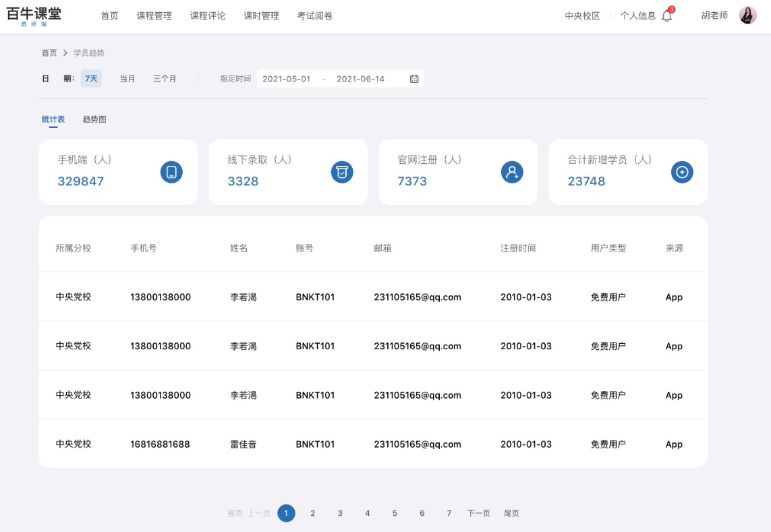Switch to 统计表 tab
This screenshot has height=532, width=771.
[53, 119]
